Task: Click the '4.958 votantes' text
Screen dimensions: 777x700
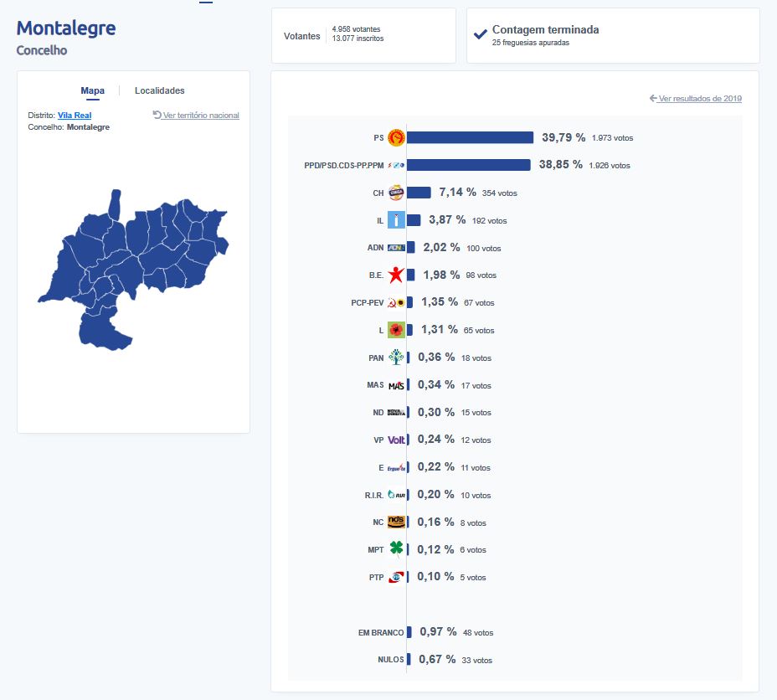Action: 357,29
